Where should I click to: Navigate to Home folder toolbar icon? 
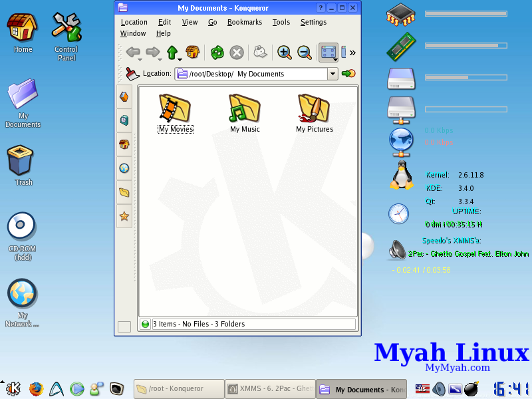(x=192, y=53)
